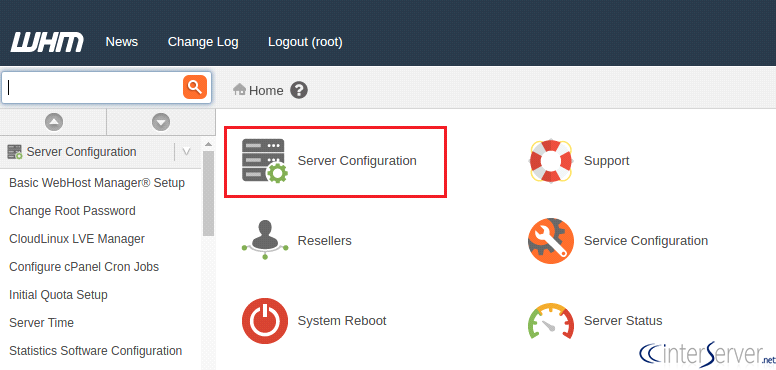Click the orange search magnifier button
Image resolution: width=776 pixels, height=370 pixels.
(194, 88)
